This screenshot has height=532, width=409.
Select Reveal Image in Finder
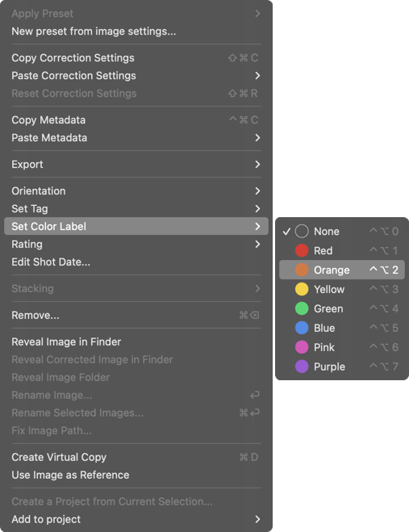(x=136, y=342)
